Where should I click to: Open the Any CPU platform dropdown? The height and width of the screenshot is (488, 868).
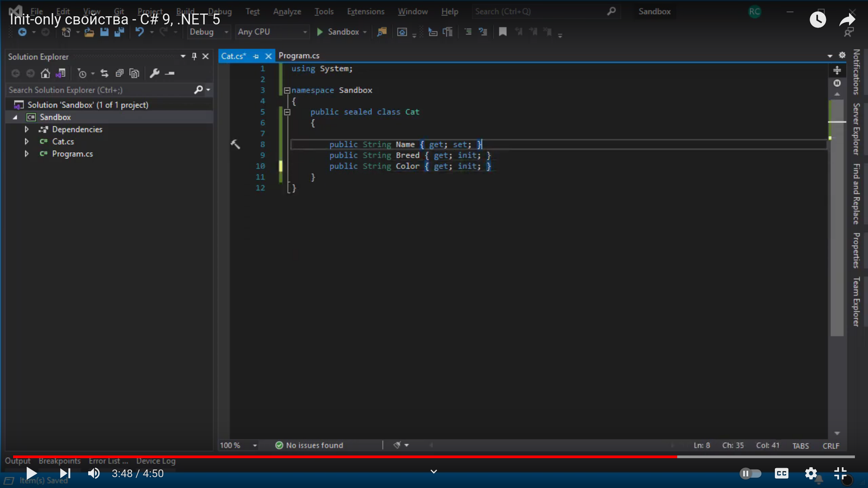272,32
